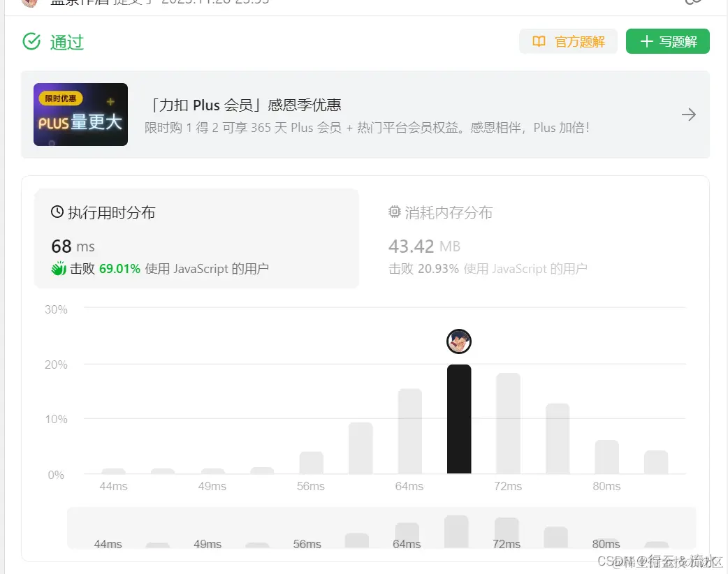
Task: Click the 写题解 green button
Action: (667, 42)
